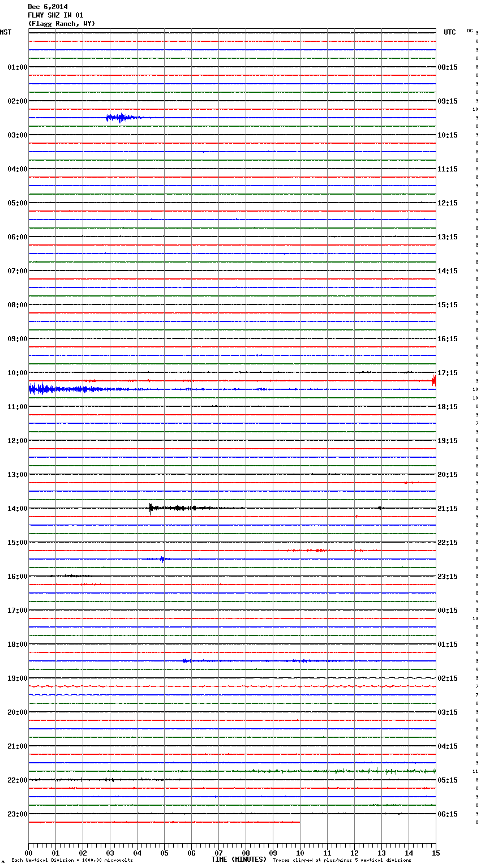Select the 16:00 MST row label

(x=18, y=577)
